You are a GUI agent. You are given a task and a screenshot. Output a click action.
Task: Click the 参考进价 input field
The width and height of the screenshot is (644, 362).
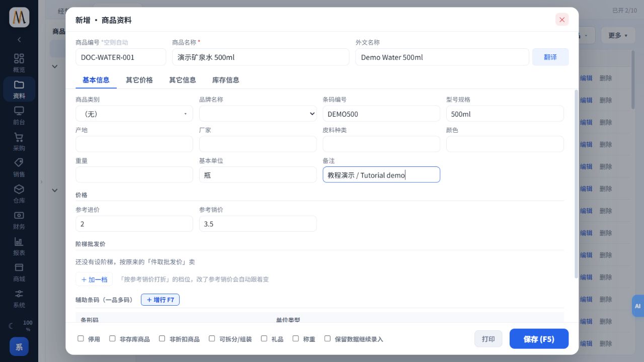134,224
